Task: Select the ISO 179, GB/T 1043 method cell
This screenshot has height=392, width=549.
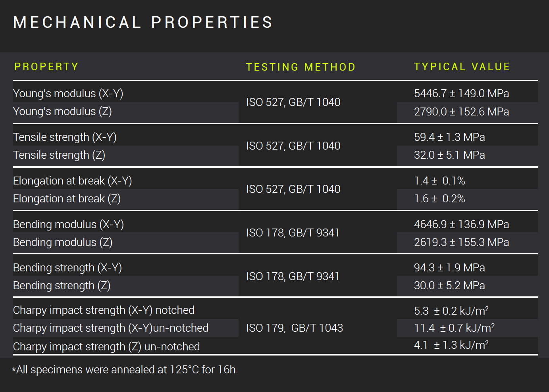Action: 295,328
